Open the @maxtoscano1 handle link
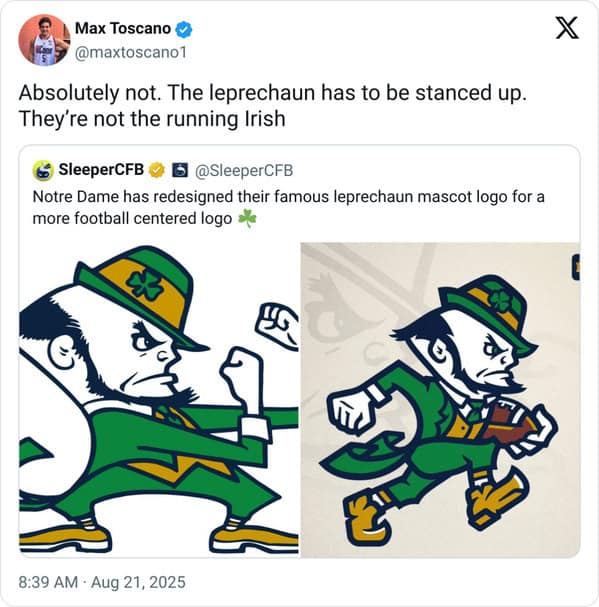 click(x=130, y=52)
